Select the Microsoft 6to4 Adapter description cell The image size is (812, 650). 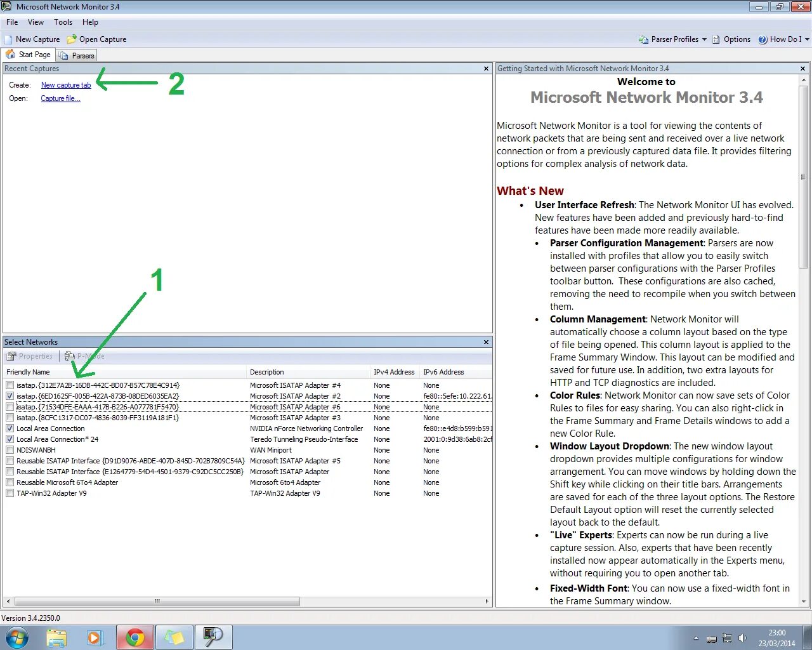tap(285, 482)
